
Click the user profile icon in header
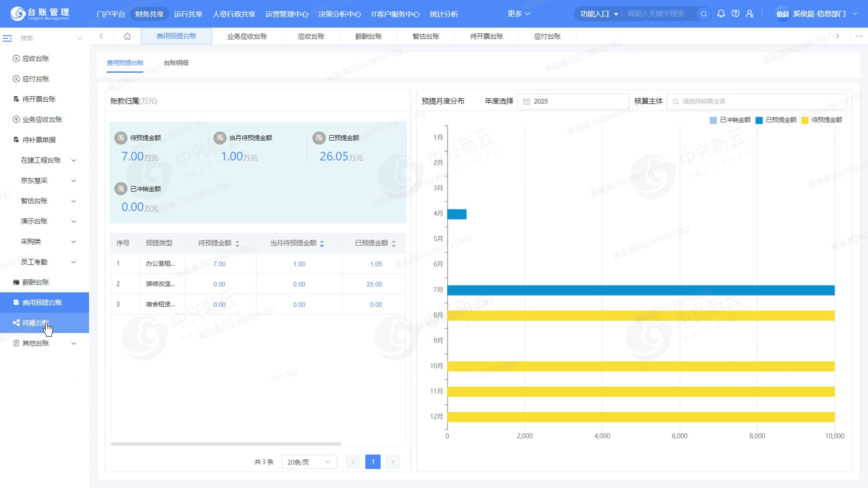pos(750,14)
